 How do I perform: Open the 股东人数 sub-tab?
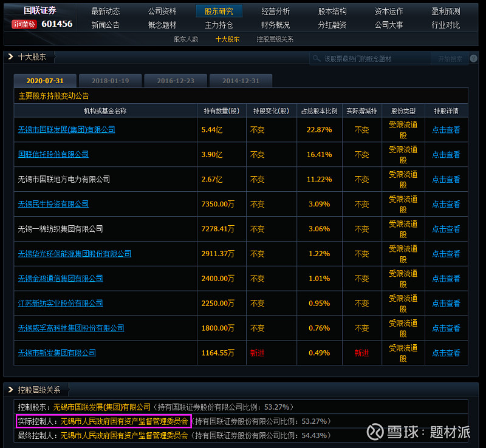(186, 38)
